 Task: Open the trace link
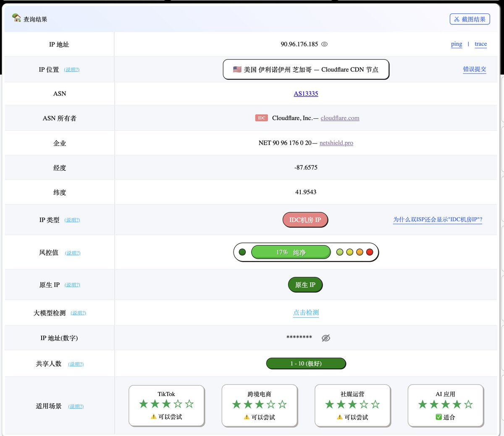click(480, 44)
